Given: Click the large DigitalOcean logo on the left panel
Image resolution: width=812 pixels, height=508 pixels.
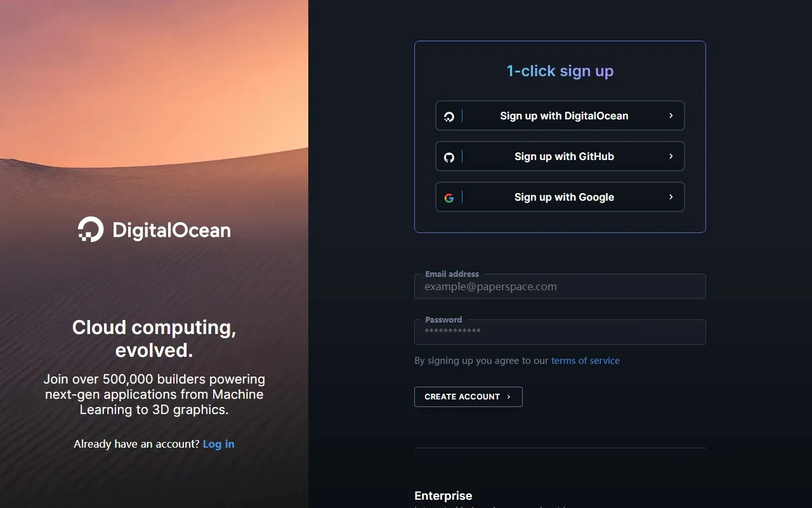Looking at the screenshot, I should (x=154, y=229).
